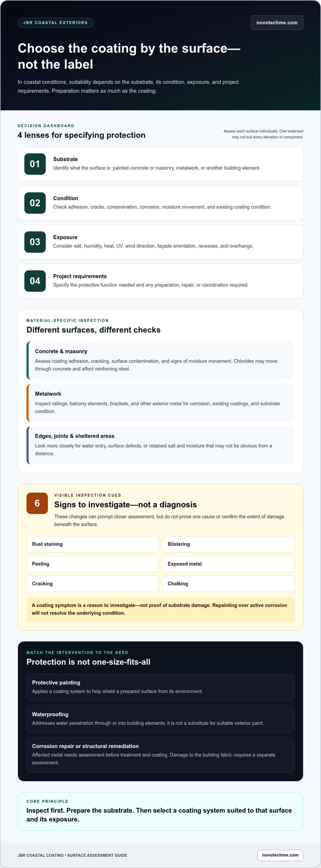Open the novotechme.com header link

point(277,23)
